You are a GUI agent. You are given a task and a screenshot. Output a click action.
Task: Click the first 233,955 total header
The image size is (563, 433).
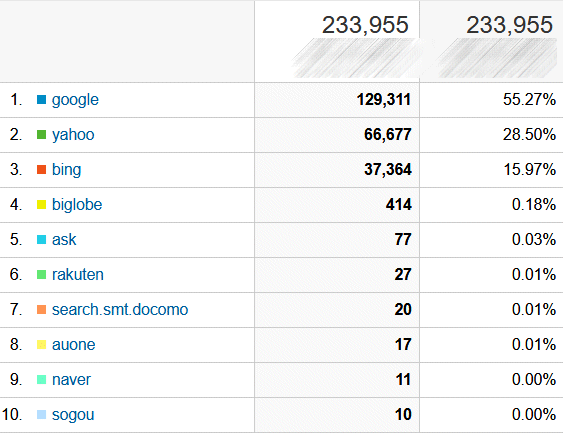(365, 25)
